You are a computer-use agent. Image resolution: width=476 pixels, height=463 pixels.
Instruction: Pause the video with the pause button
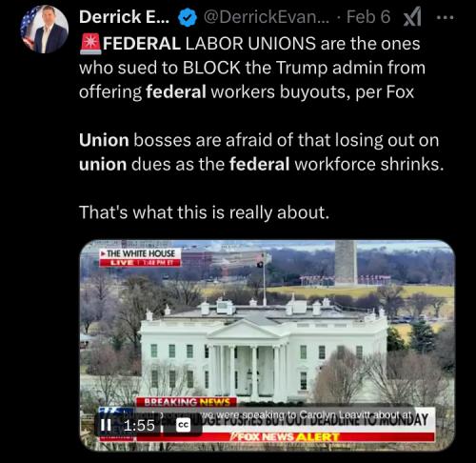click(106, 425)
